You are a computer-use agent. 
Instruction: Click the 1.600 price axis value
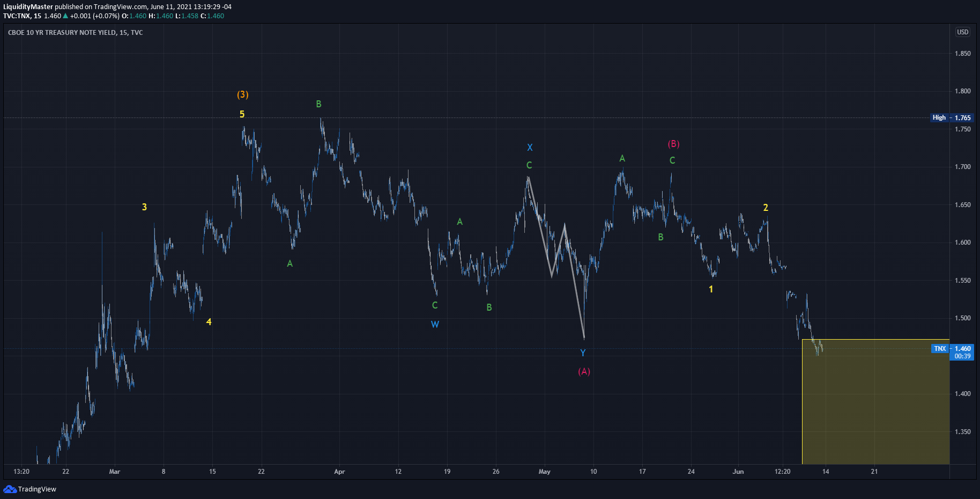point(963,243)
